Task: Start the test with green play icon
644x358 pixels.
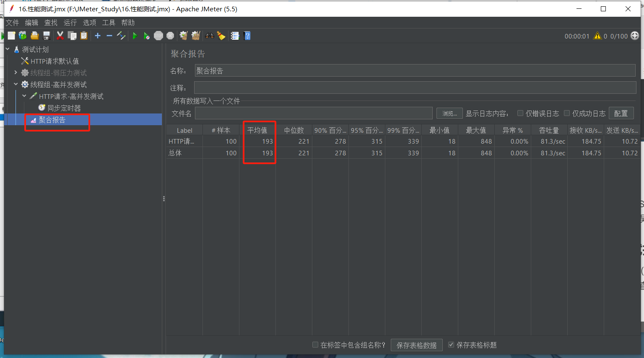Action: click(x=135, y=36)
